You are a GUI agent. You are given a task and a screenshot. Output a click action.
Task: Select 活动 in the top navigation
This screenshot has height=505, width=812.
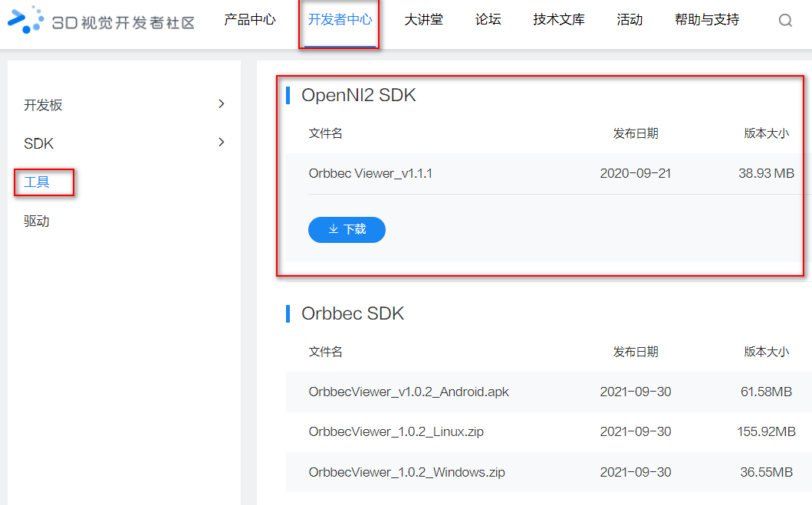(629, 20)
